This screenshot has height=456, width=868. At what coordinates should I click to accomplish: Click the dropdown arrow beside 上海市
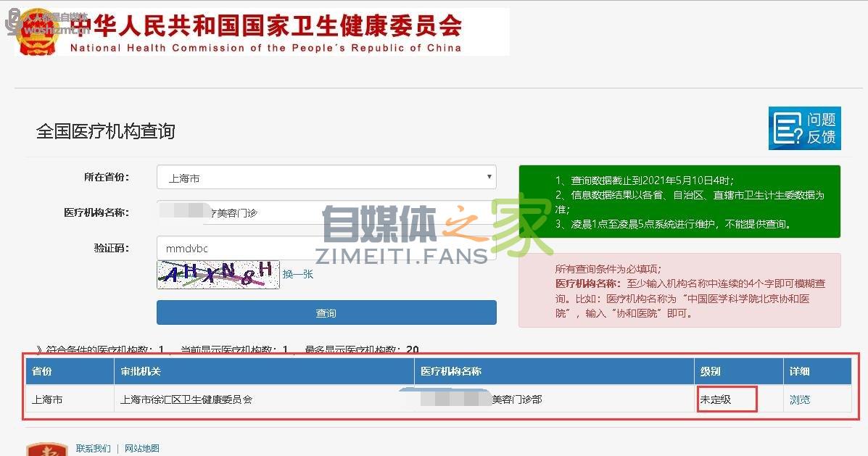(489, 177)
